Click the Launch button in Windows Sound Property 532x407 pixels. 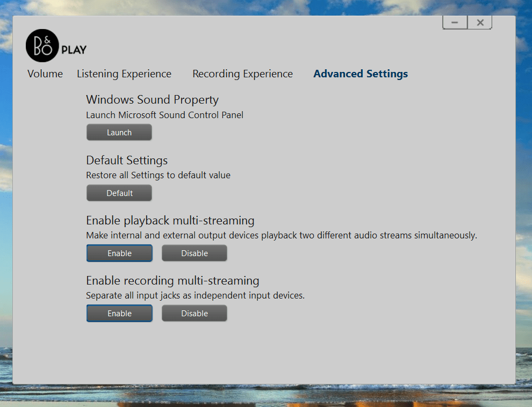pyautogui.click(x=119, y=132)
